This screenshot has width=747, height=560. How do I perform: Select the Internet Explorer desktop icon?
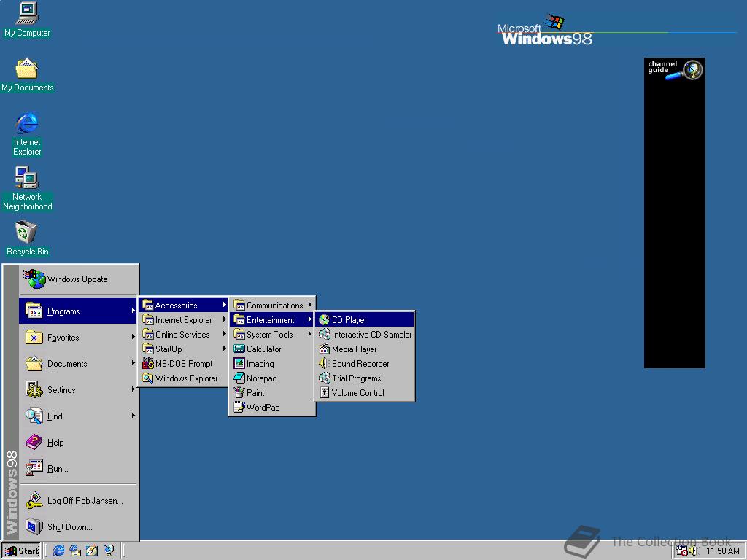[x=27, y=134]
